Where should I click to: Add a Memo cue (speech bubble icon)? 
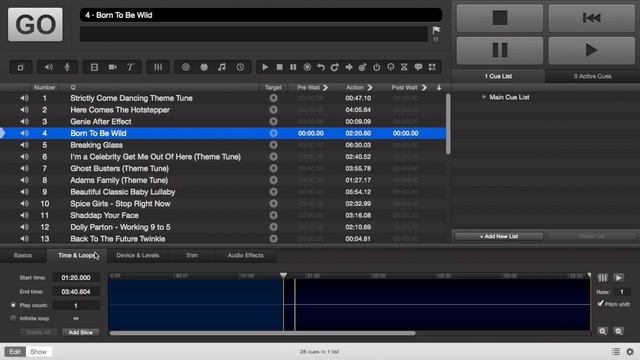coord(418,67)
